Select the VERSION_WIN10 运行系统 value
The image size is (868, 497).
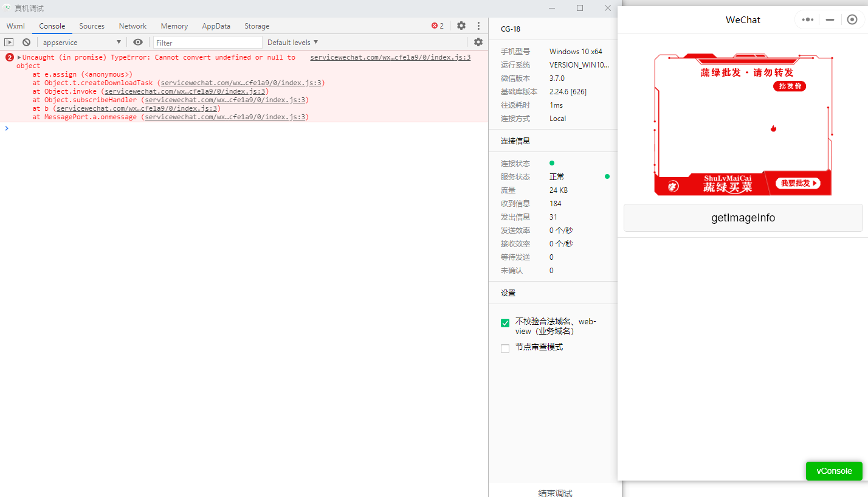(x=579, y=65)
